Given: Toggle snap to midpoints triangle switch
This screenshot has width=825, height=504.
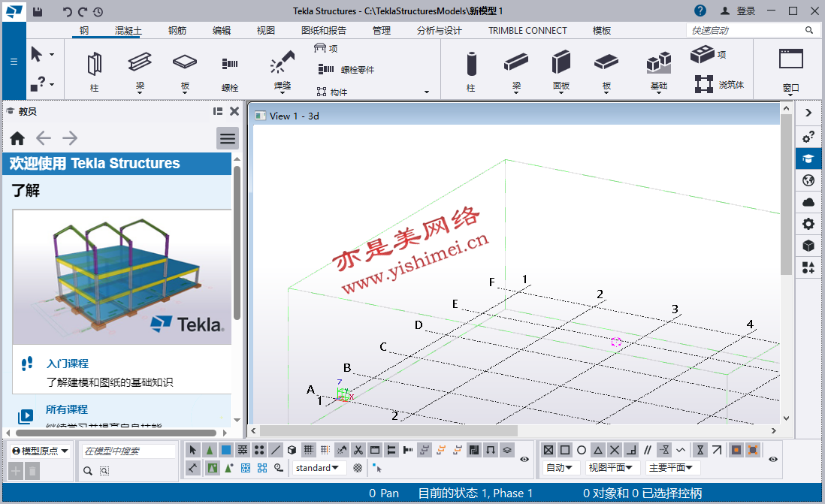Looking at the screenshot, I should click(x=598, y=450).
